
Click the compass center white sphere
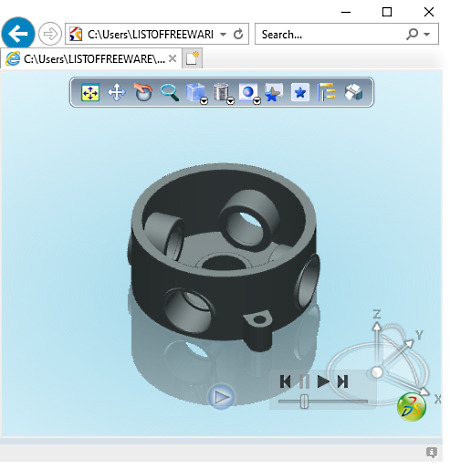[377, 372]
